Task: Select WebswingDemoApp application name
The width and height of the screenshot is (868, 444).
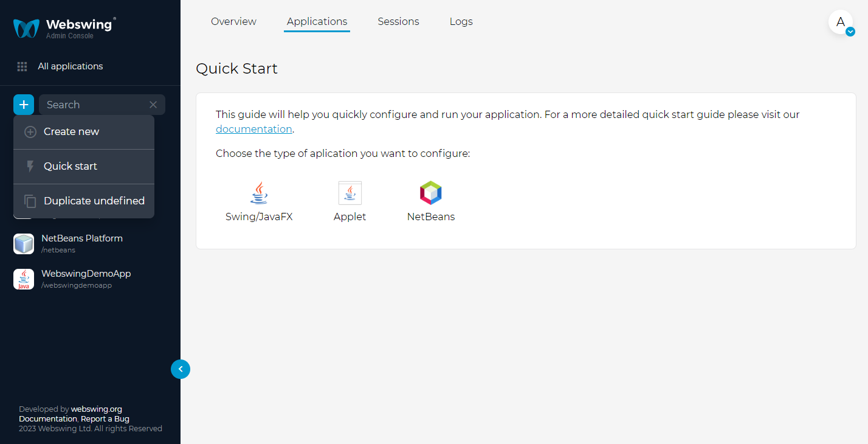Action: (86, 274)
